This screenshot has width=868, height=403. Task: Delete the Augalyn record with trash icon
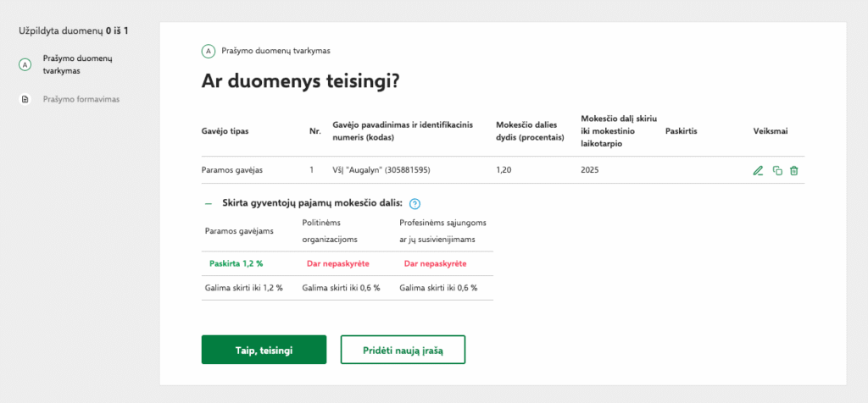[794, 170]
